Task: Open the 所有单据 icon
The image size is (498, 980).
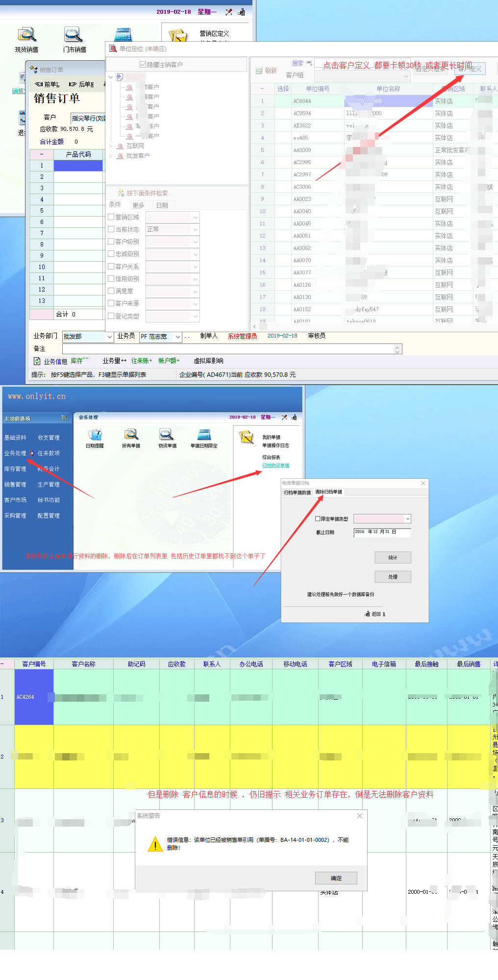Action: (131, 435)
